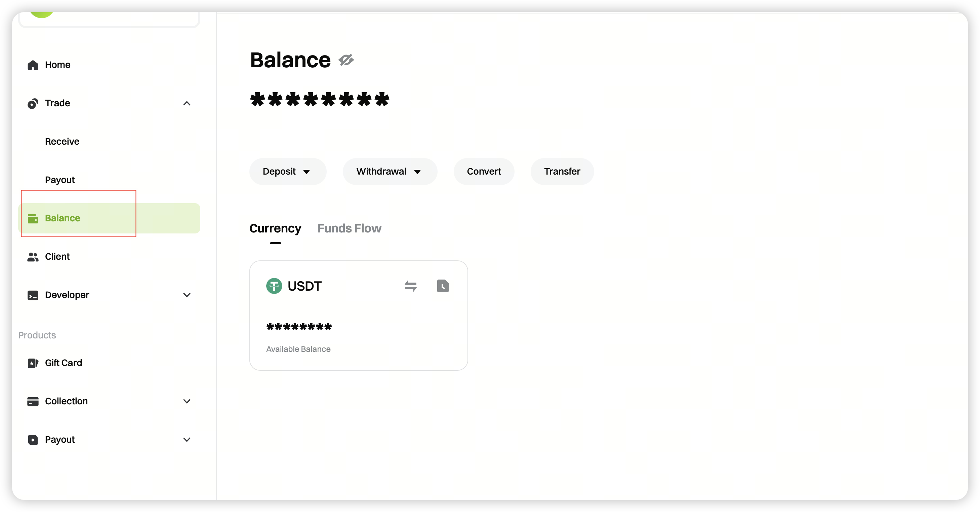Viewport: 980px width, 512px height.
Task: Click the Developer terminal icon
Action: coord(33,295)
